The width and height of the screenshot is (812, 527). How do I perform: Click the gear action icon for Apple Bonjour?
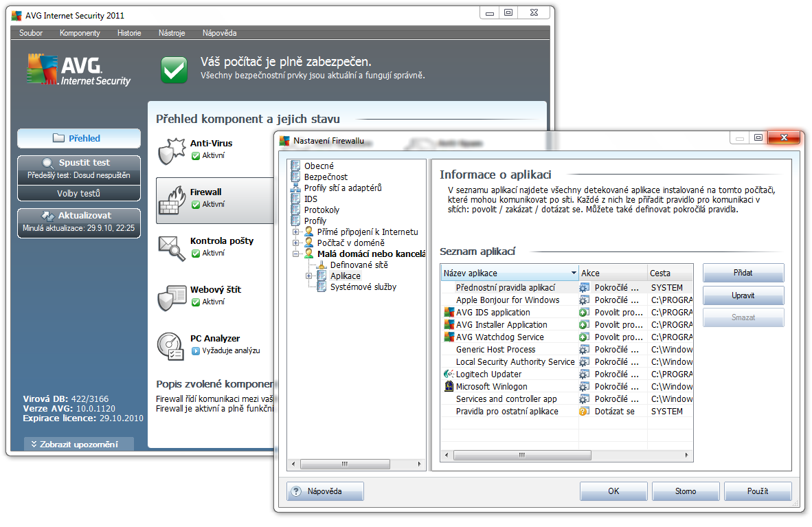pyautogui.click(x=584, y=300)
